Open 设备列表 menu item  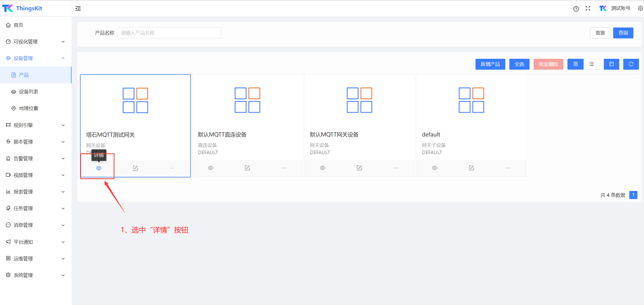point(29,92)
